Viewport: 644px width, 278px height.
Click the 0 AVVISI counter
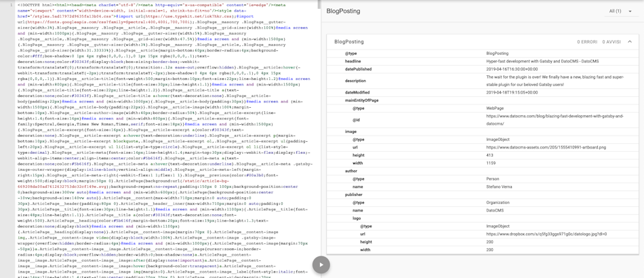click(x=611, y=42)
